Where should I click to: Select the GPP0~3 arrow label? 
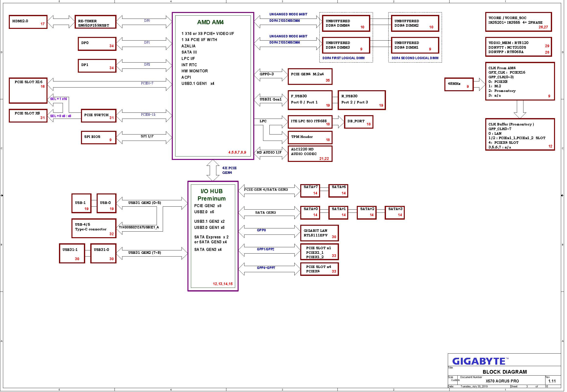point(267,74)
